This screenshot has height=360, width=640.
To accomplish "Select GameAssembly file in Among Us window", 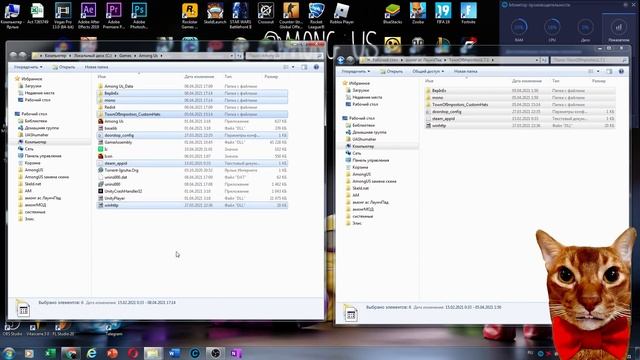I will (192, 142).
